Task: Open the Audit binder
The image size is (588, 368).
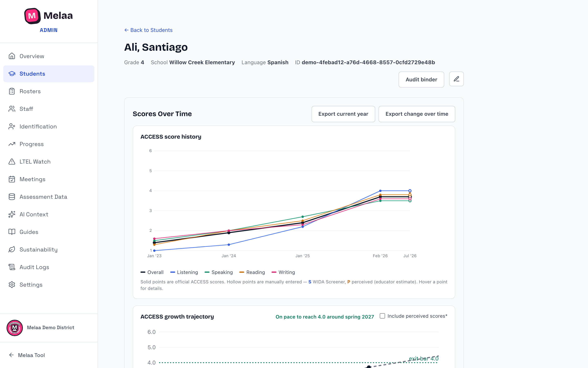Action: pos(421,80)
